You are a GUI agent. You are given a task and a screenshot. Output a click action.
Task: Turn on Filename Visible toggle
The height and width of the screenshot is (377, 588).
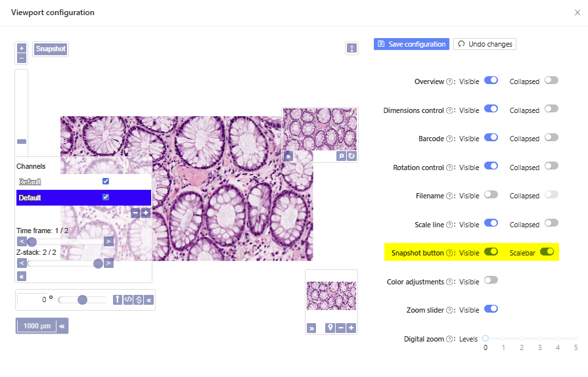[491, 195]
